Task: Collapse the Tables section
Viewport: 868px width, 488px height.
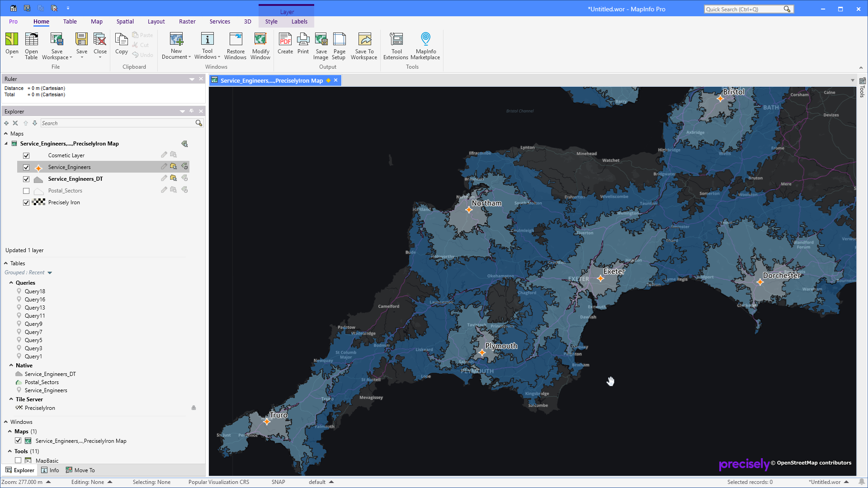Action: click(x=6, y=263)
